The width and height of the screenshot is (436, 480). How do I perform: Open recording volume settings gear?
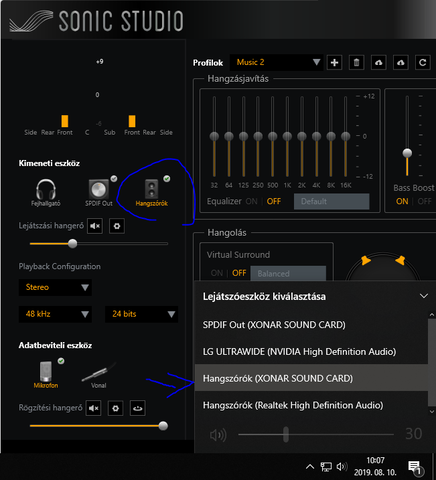click(x=116, y=408)
